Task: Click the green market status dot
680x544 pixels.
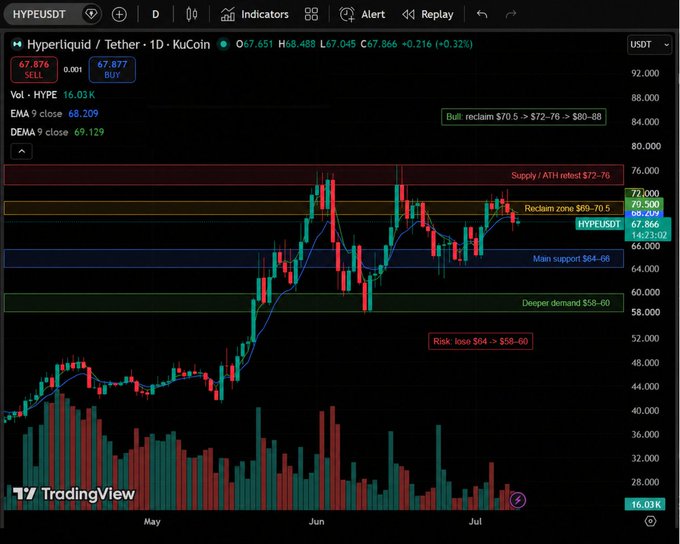Action: tap(223, 44)
